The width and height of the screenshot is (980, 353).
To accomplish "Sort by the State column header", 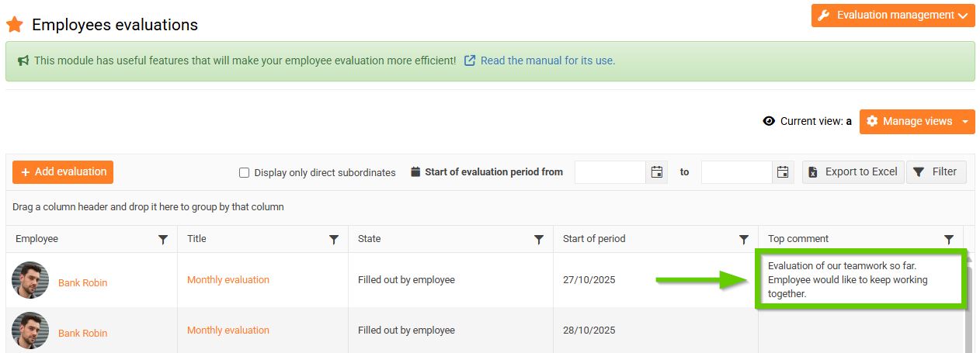I will (x=370, y=239).
